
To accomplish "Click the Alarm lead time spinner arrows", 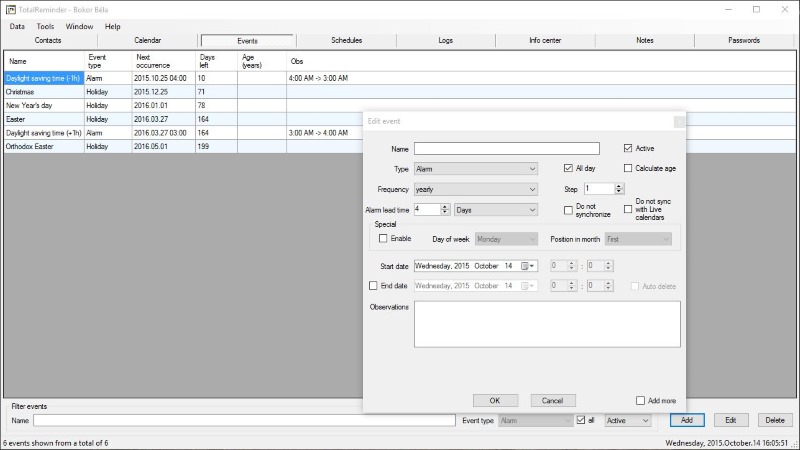I will (x=444, y=209).
